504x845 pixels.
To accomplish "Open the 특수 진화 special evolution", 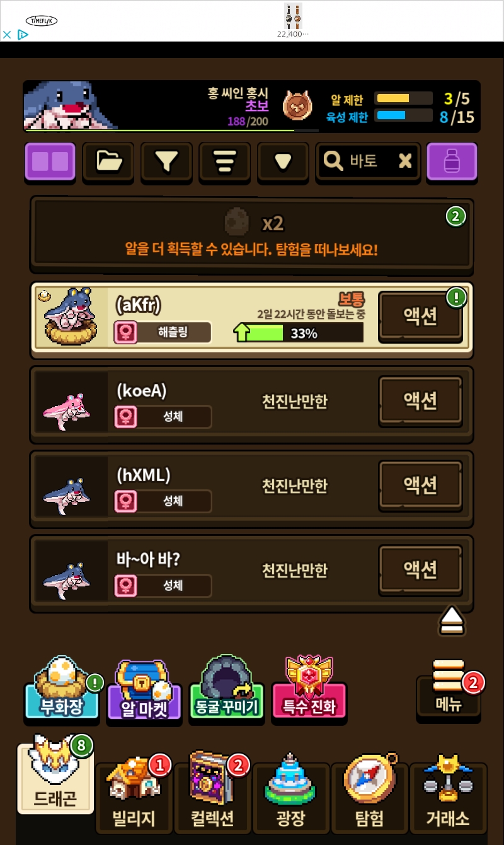I will (309, 689).
